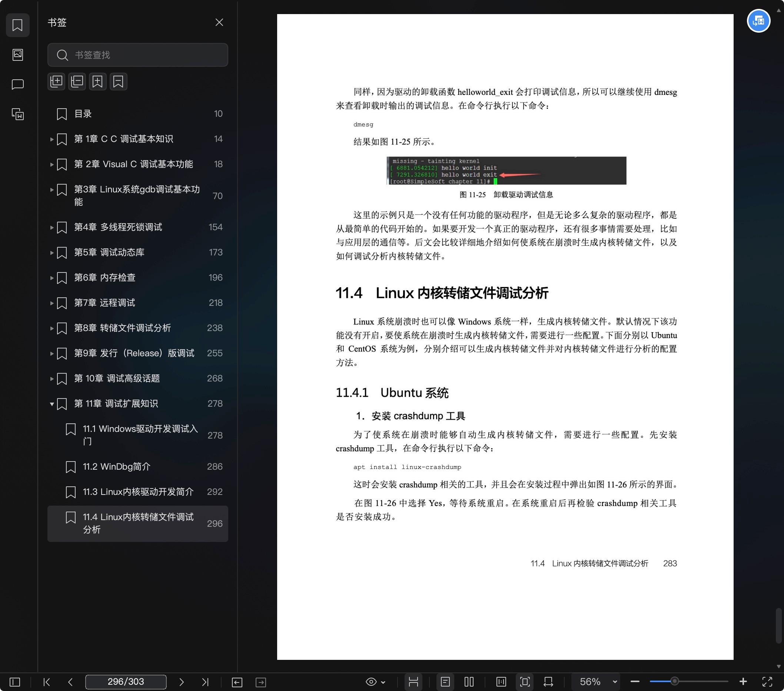Click the fit page icon
The image size is (784, 691).
pyautogui.click(x=525, y=682)
